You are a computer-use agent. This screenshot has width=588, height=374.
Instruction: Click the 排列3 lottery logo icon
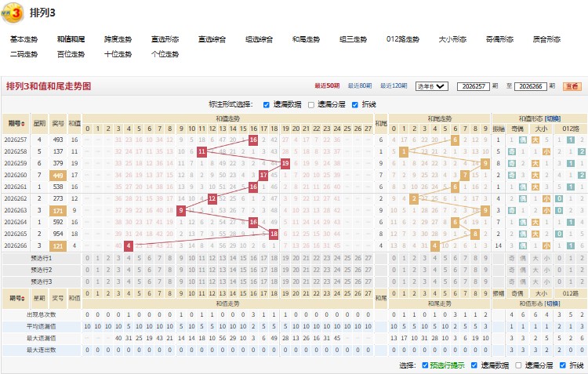pos(13,13)
